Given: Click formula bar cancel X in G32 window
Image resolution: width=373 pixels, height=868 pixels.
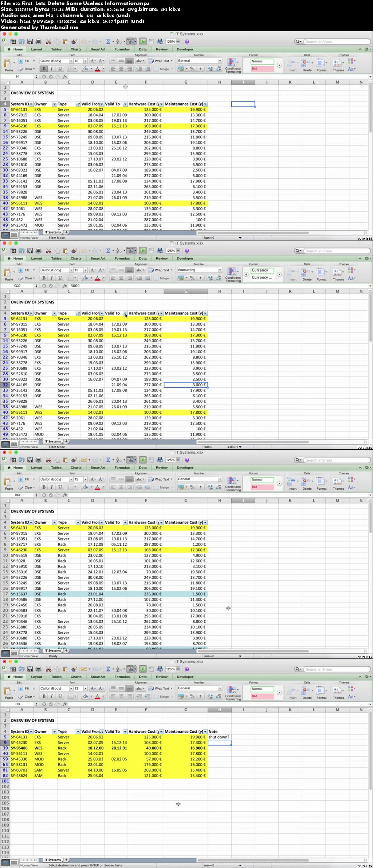Looking at the screenshot, I should coord(44,286).
